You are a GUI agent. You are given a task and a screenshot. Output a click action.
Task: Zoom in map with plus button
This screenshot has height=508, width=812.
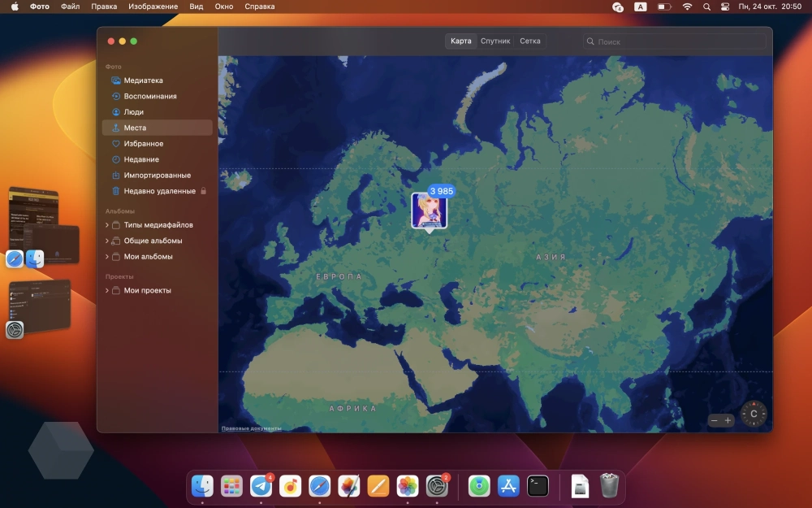[728, 420]
